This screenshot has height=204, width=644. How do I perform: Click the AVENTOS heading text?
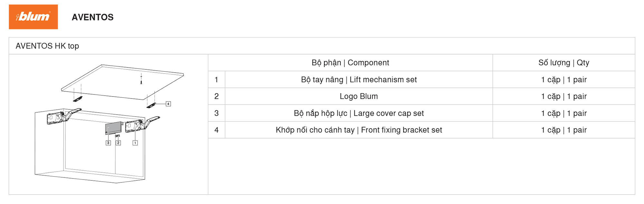pyautogui.click(x=93, y=17)
